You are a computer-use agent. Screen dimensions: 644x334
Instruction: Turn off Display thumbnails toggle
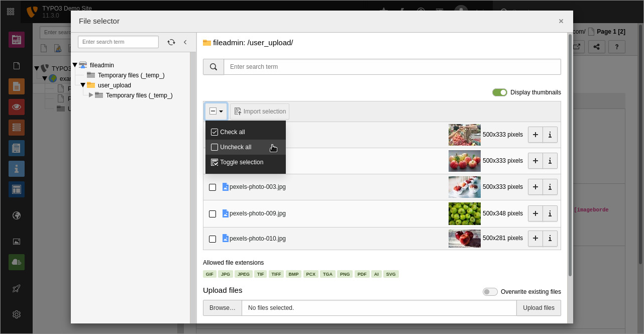(x=499, y=92)
